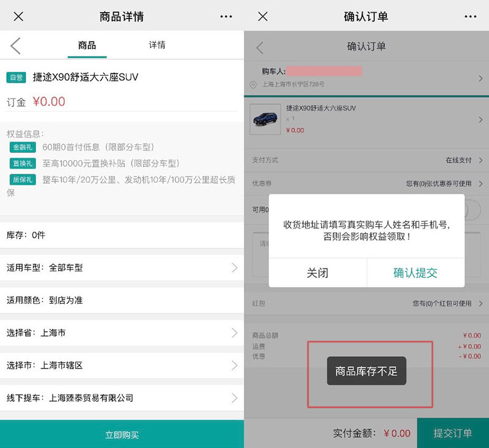Click the 至高10000元置换补贴 benefit description
The width and height of the screenshot is (489, 448).
click(x=111, y=163)
